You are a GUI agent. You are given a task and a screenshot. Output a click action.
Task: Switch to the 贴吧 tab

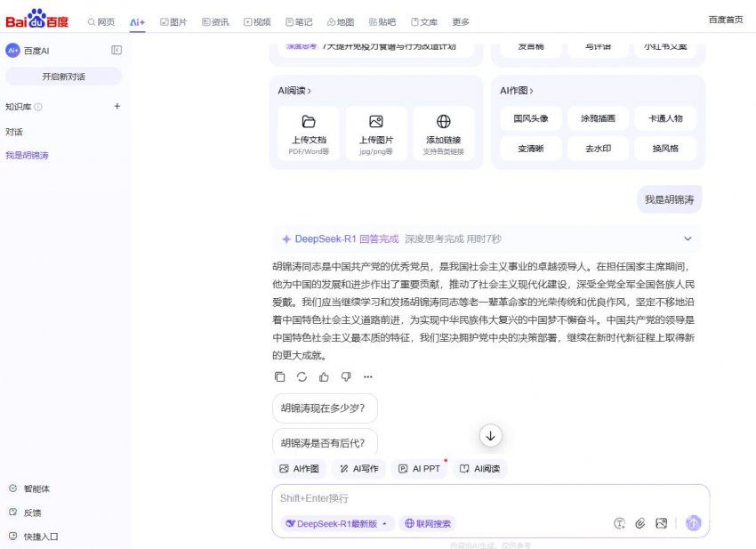(382, 21)
